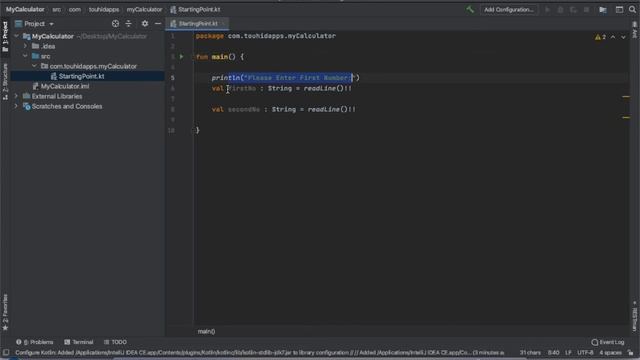Screen dimensions: 640x360
Task: Select StartingPoint.kt in project tree
Action: tap(81, 76)
